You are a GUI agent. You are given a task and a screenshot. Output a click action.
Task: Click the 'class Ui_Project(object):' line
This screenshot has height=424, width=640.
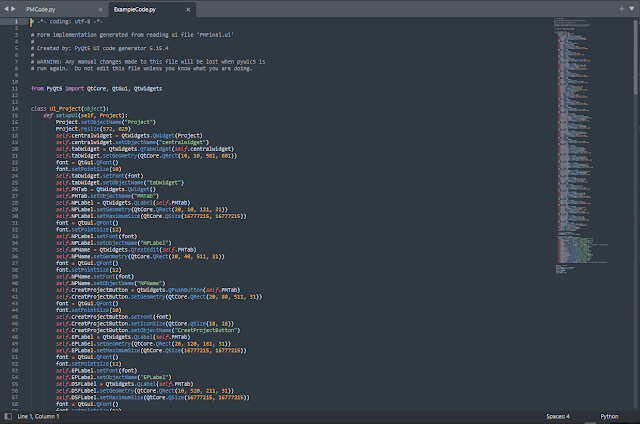point(70,109)
